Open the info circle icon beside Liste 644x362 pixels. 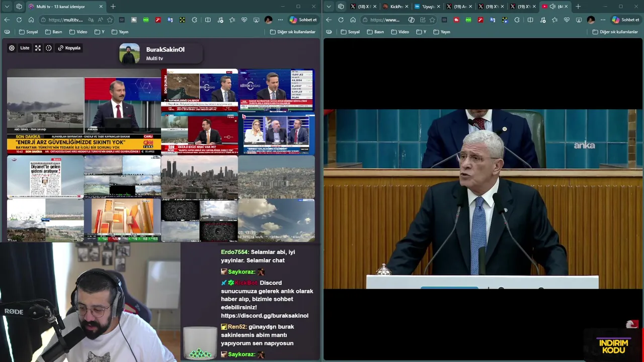pos(49,48)
